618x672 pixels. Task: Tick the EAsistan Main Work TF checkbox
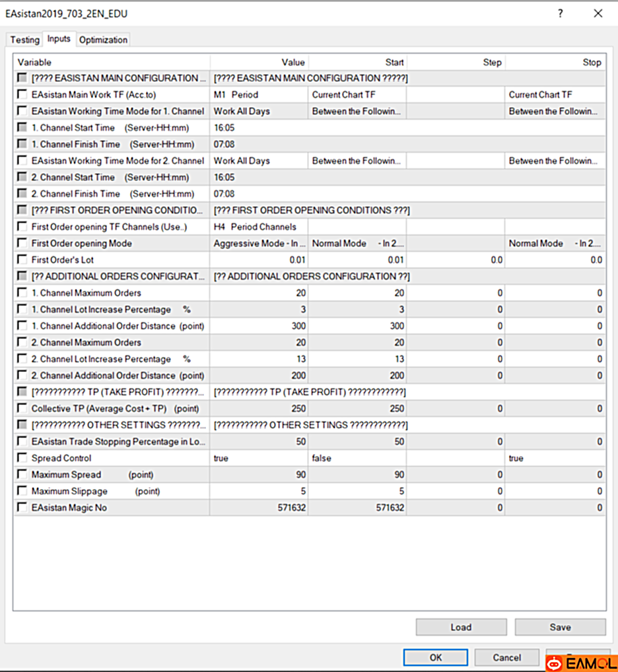tap(20, 94)
